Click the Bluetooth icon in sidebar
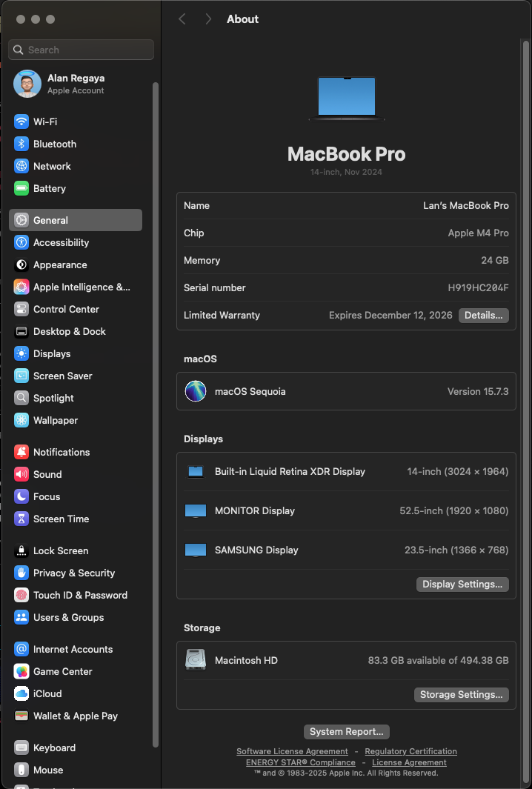This screenshot has height=789, width=532. pos(21,144)
